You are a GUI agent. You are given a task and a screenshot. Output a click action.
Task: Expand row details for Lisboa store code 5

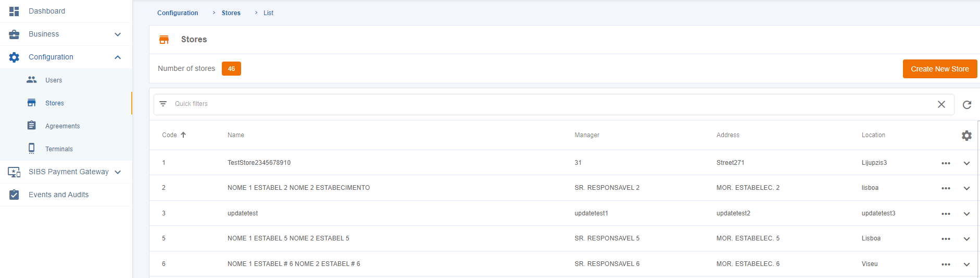click(966, 239)
